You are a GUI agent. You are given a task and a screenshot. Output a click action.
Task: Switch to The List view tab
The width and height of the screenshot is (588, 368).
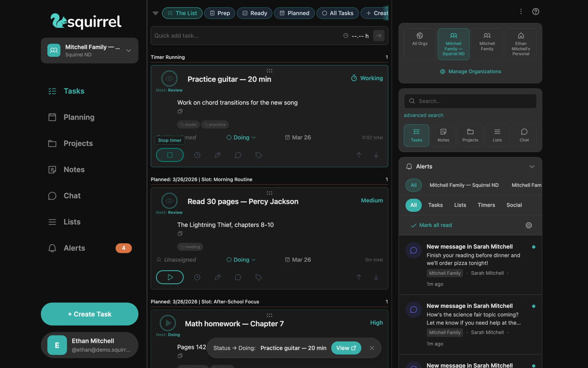tap(182, 13)
